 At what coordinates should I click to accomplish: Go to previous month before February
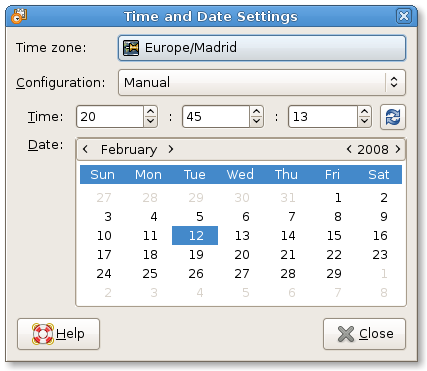(x=85, y=149)
